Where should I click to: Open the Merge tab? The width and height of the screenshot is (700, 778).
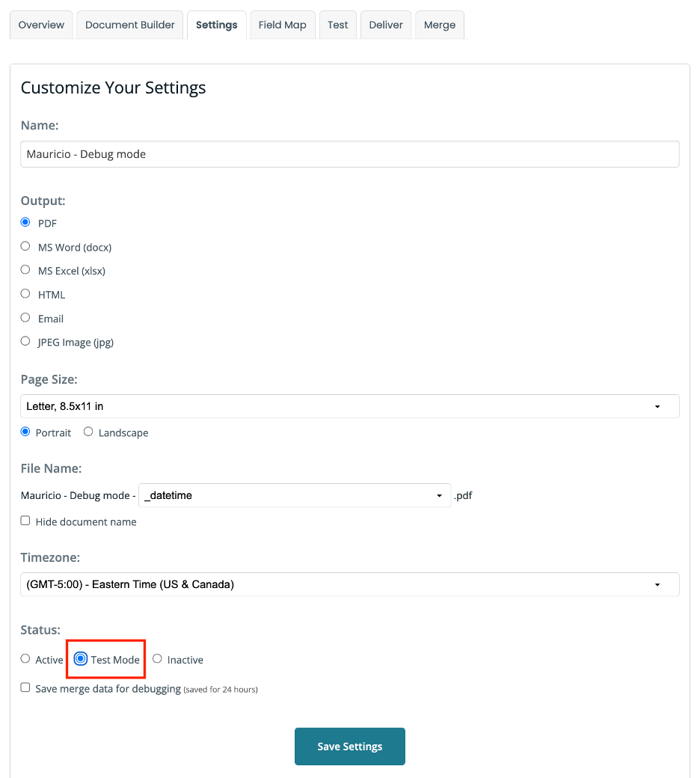439,25
